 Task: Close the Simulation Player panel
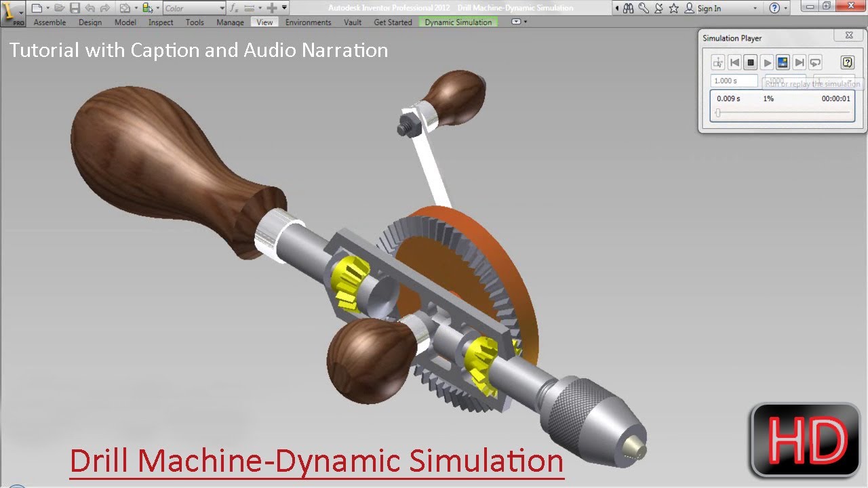coord(849,35)
